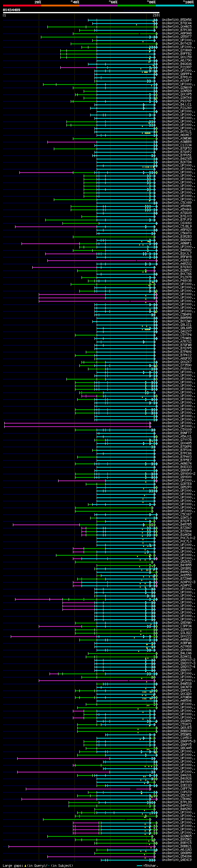Select the UniRef100_B7QJX3 label
Screen dimensions: 197x868
(177, 216)
